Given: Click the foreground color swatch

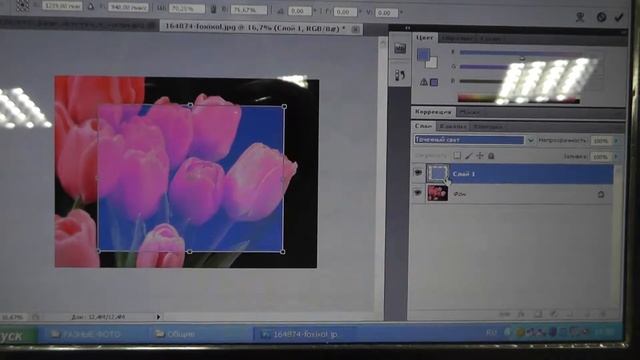Looking at the screenshot, I should tap(423, 55).
